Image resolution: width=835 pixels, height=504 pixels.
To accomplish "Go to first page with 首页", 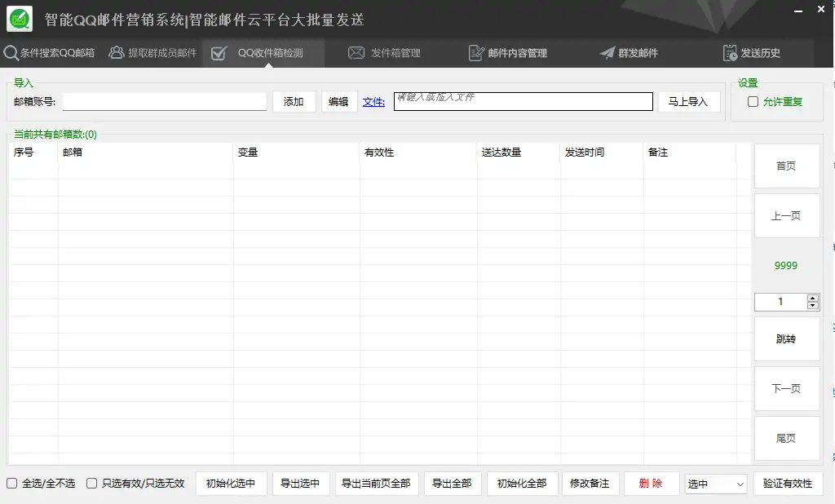I will [787, 166].
